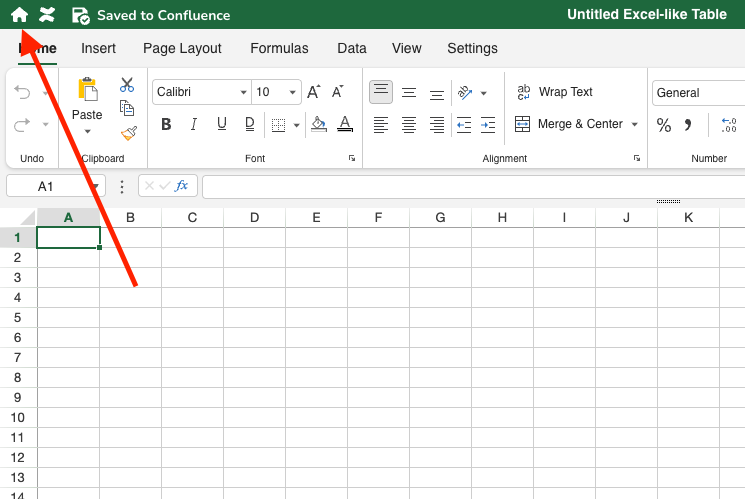Switch to the Formulas tab
This screenshot has width=745, height=499.
click(x=279, y=48)
